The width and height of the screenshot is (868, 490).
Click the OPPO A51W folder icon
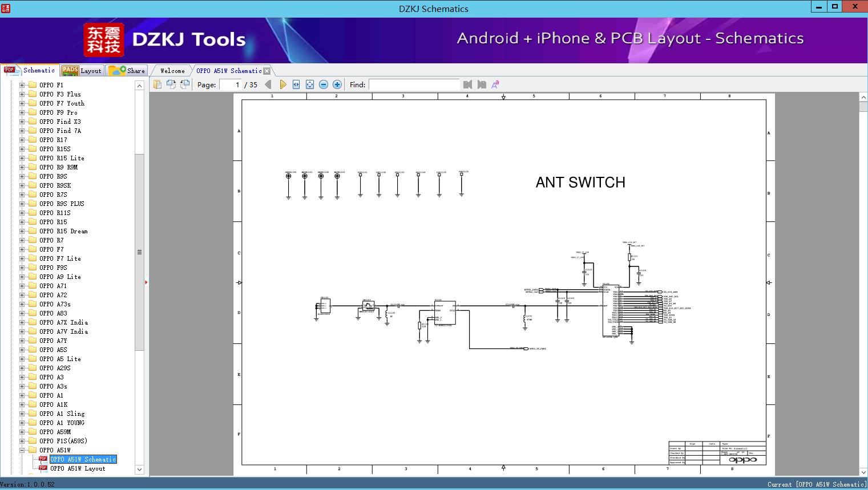[x=33, y=450]
